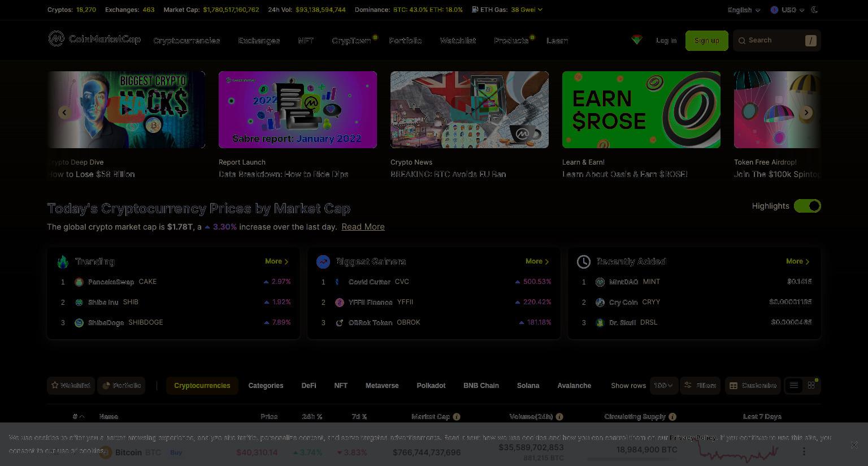Click the Dr. Skull coin icon
Screen dimensions: 868x466
(600, 323)
